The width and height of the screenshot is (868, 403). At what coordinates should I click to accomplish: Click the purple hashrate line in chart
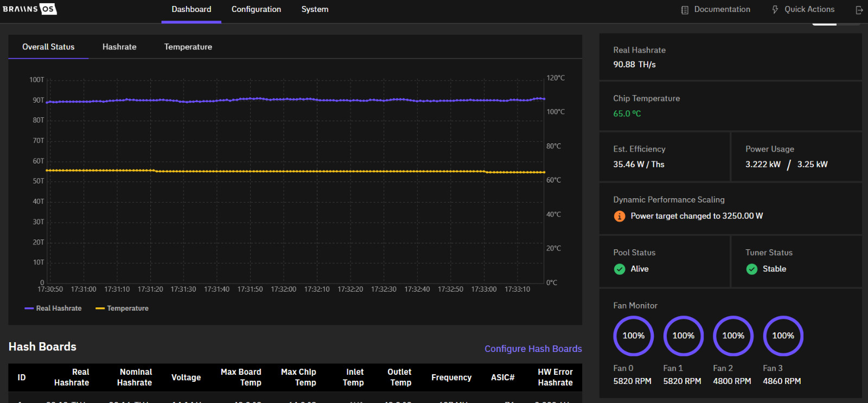point(296,100)
